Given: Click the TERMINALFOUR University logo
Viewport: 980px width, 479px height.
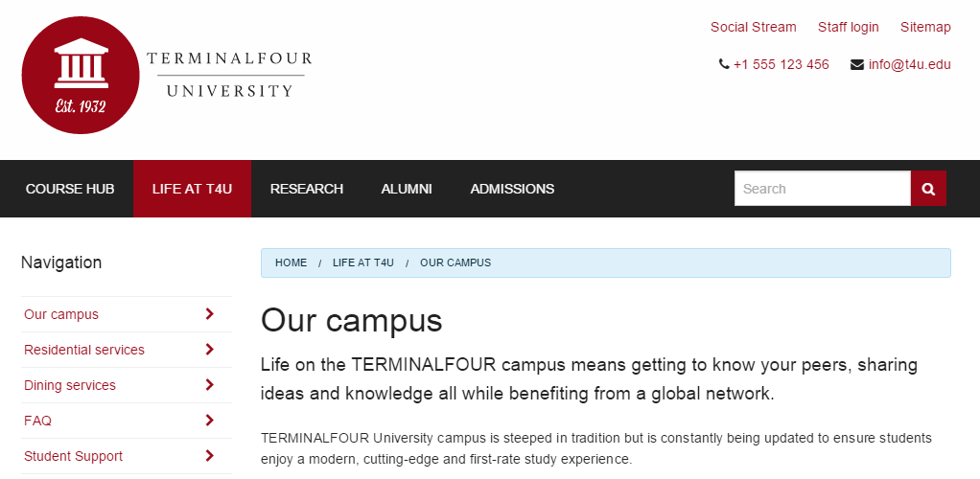Looking at the screenshot, I should (x=168, y=76).
